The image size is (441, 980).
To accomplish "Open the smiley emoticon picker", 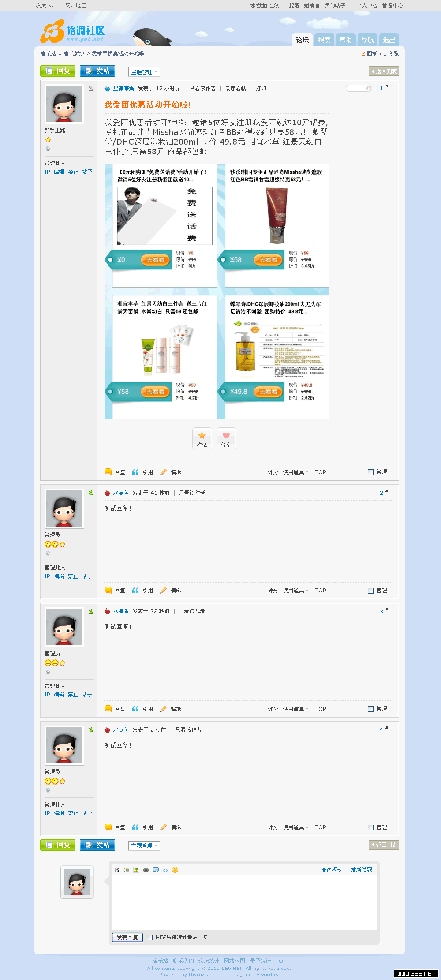I will click(175, 870).
